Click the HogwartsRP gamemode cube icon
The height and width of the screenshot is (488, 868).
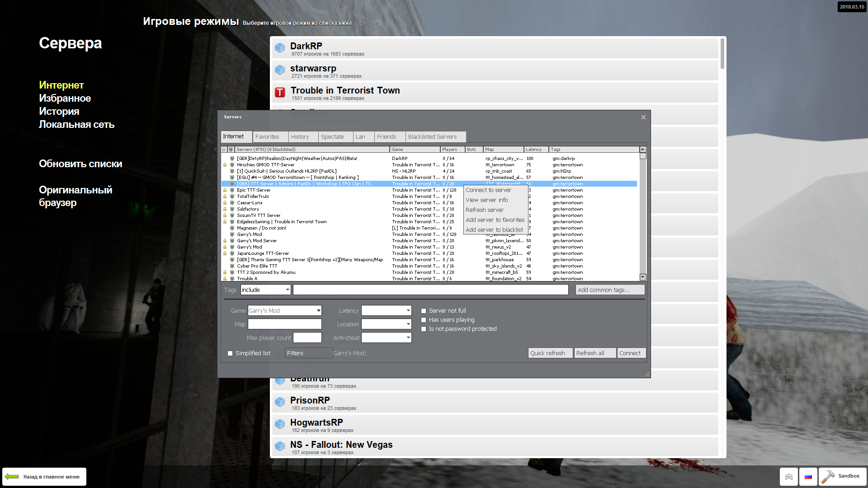tap(280, 424)
